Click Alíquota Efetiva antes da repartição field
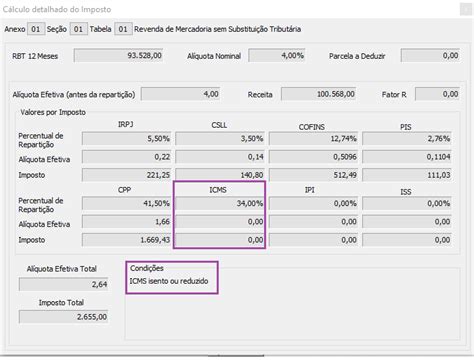This screenshot has height=360, width=474. point(180,94)
